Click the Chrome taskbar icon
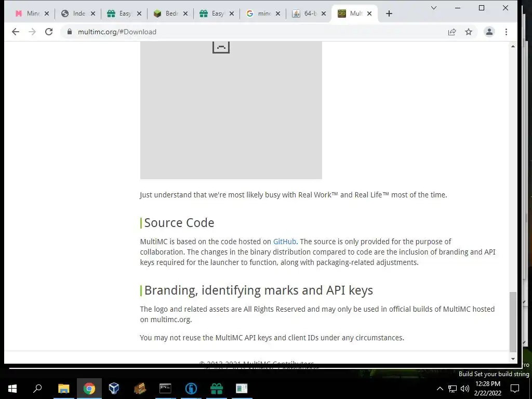The height and width of the screenshot is (399, 532). pos(89,389)
